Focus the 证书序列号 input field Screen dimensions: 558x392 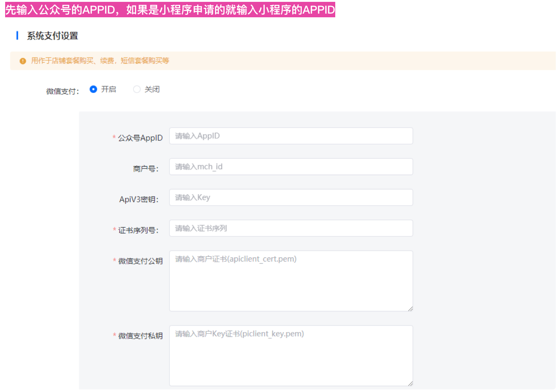tap(291, 228)
